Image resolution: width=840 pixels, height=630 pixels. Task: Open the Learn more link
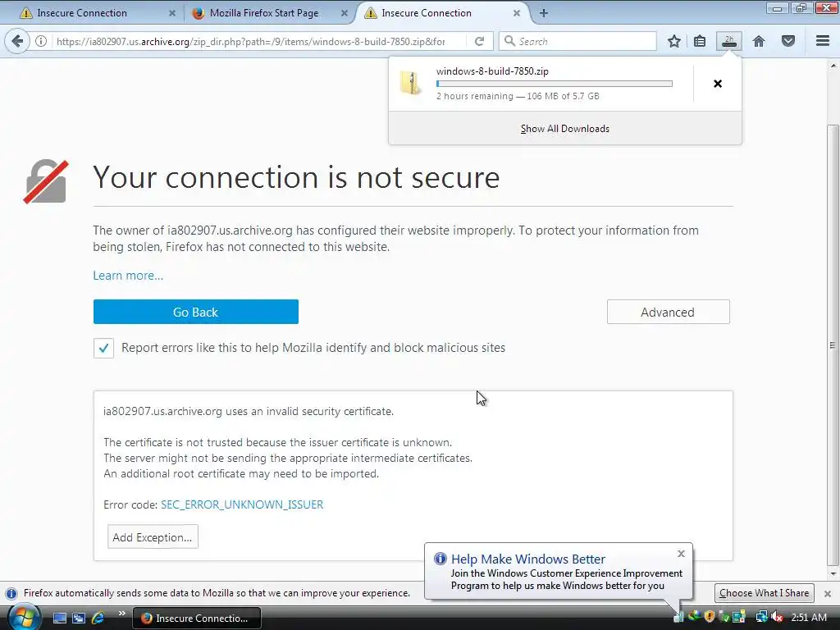click(x=128, y=276)
